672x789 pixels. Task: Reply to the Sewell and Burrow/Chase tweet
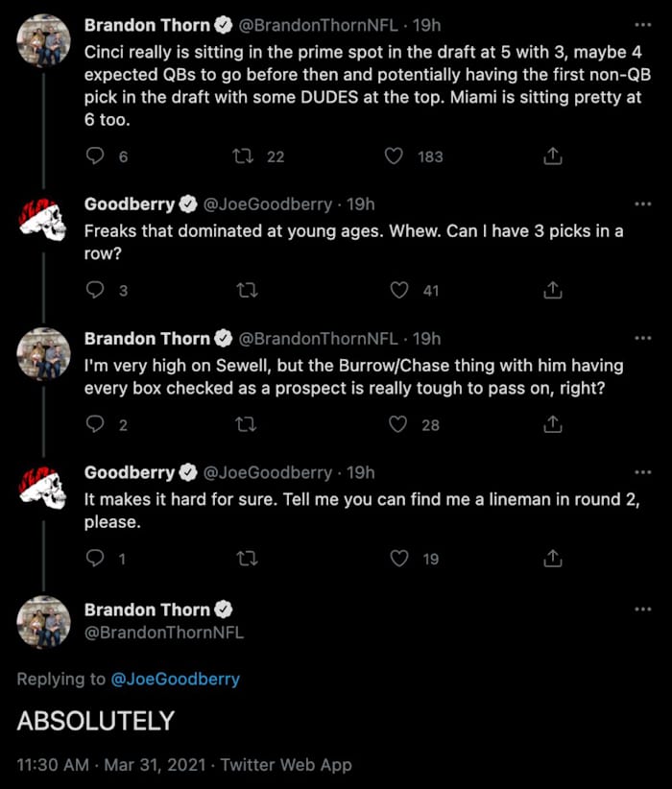(x=95, y=424)
